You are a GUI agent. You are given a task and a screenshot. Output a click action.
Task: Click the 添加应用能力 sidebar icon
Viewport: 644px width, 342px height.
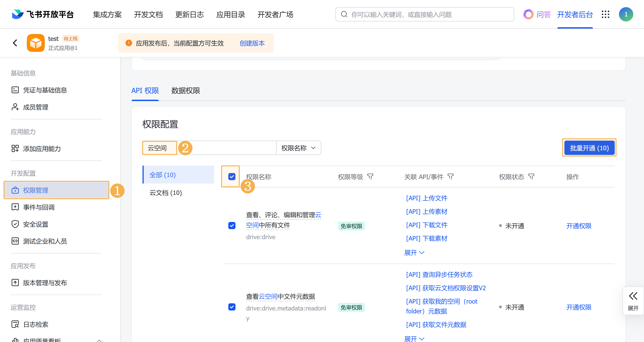point(15,148)
